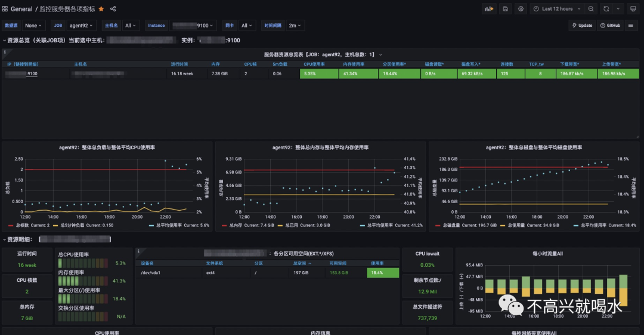Click the info icon on overview table panel
644x335 pixels.
tap(5, 52)
